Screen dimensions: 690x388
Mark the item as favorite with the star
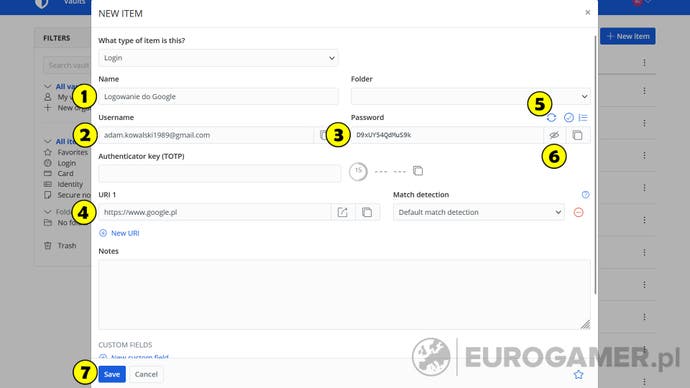[578, 374]
